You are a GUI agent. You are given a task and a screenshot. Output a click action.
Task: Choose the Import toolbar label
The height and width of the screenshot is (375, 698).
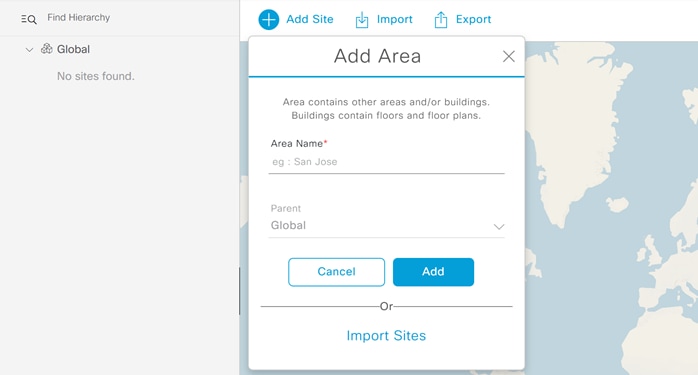point(394,19)
